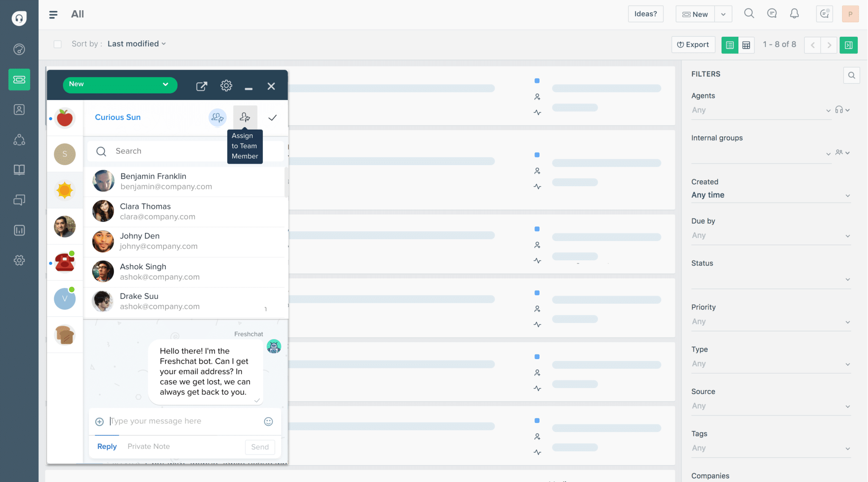868x482 pixels.
Task: Open the green New status dropdown in chat
Action: click(120, 85)
